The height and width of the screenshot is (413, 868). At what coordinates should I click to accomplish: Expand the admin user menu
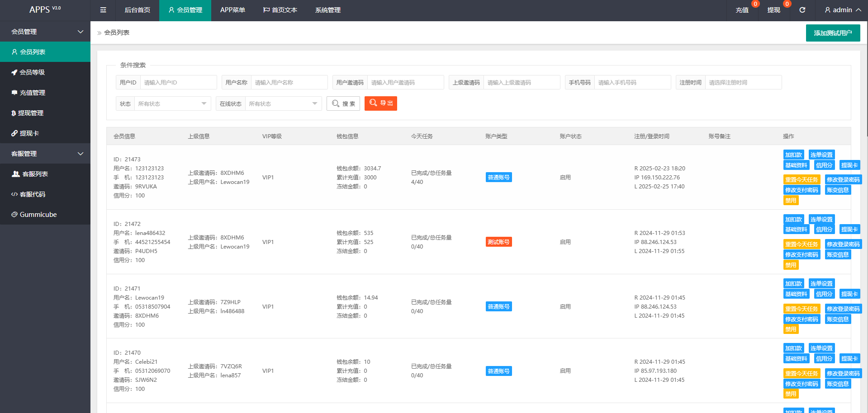point(842,10)
